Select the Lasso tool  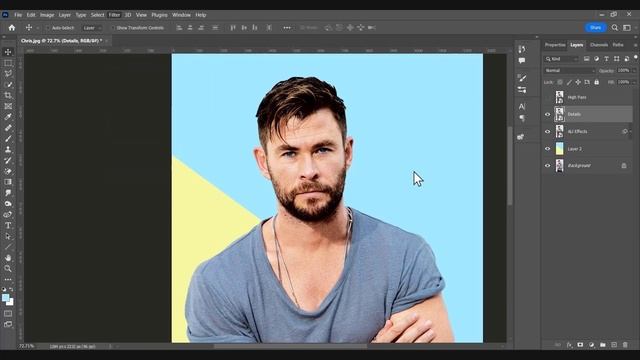click(8, 74)
